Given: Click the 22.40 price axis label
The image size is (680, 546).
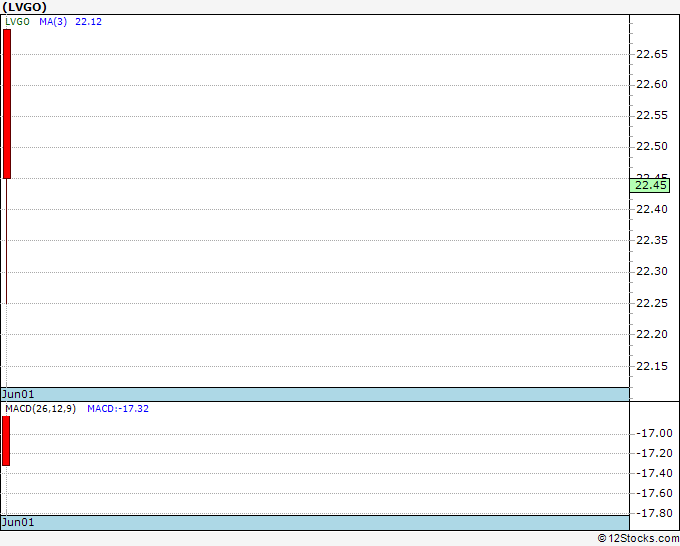Looking at the screenshot, I should click(651, 209).
